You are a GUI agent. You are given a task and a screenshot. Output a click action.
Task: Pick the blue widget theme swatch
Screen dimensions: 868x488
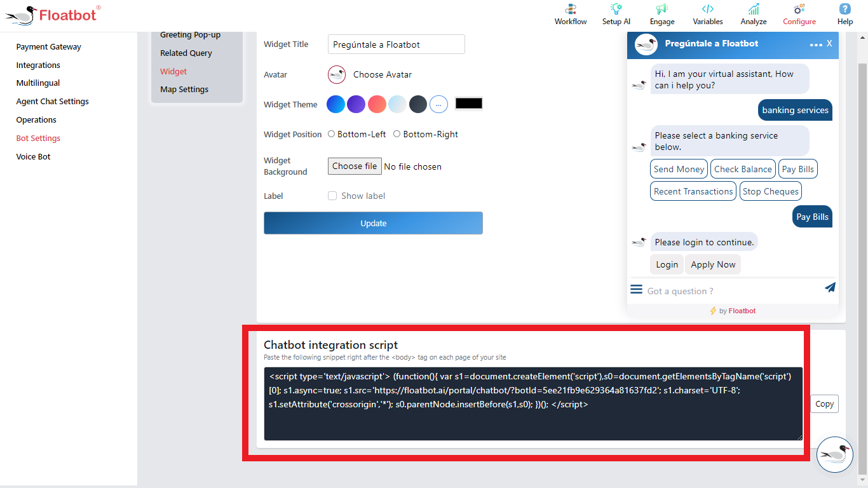[x=336, y=104]
